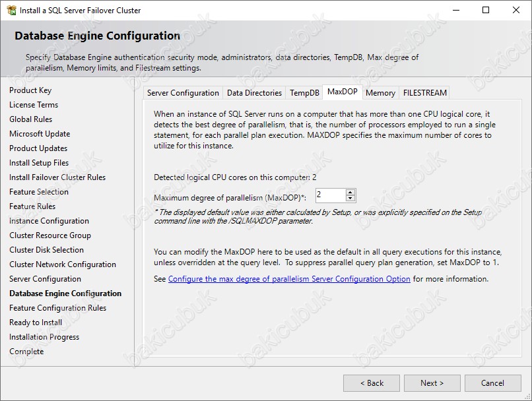Image resolution: width=532 pixels, height=401 pixels.
Task: Select the MaxDOP tab
Action: (343, 92)
